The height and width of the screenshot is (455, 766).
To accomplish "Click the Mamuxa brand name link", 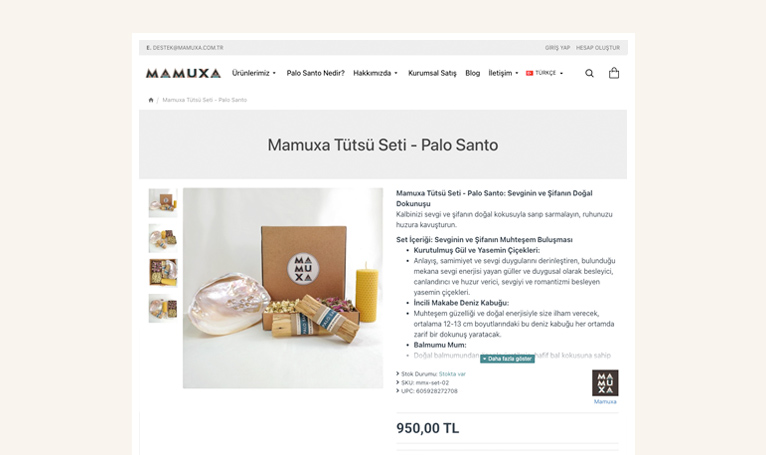I will pos(605,402).
